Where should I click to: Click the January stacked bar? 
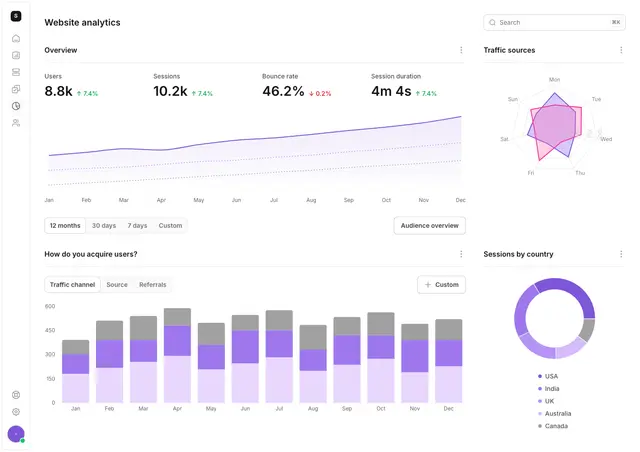click(x=76, y=371)
